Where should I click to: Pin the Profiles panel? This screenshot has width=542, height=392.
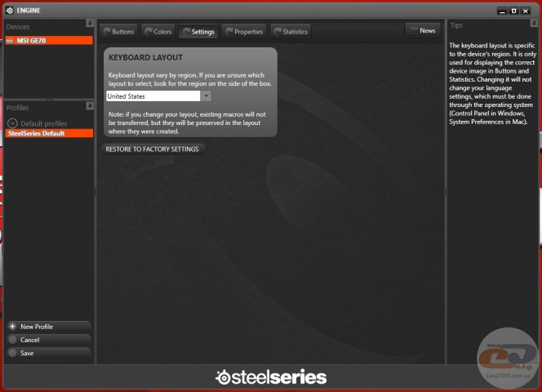point(90,106)
